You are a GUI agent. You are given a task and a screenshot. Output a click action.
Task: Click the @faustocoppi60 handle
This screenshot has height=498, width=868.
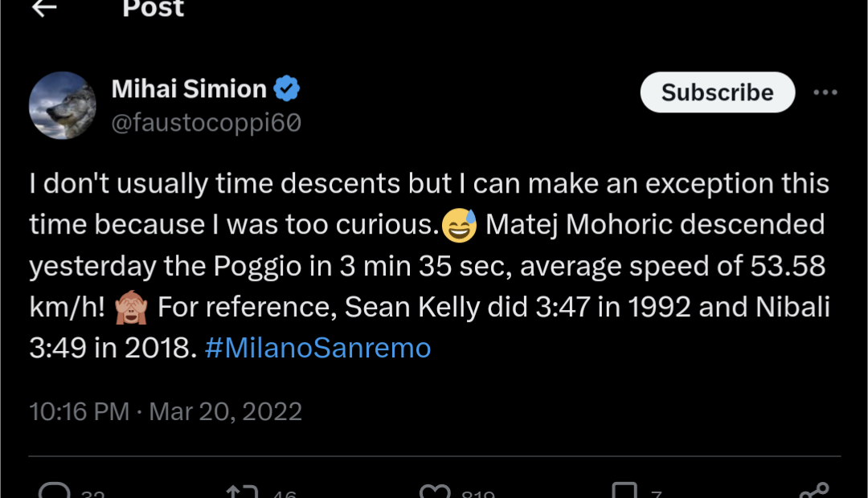tap(207, 123)
